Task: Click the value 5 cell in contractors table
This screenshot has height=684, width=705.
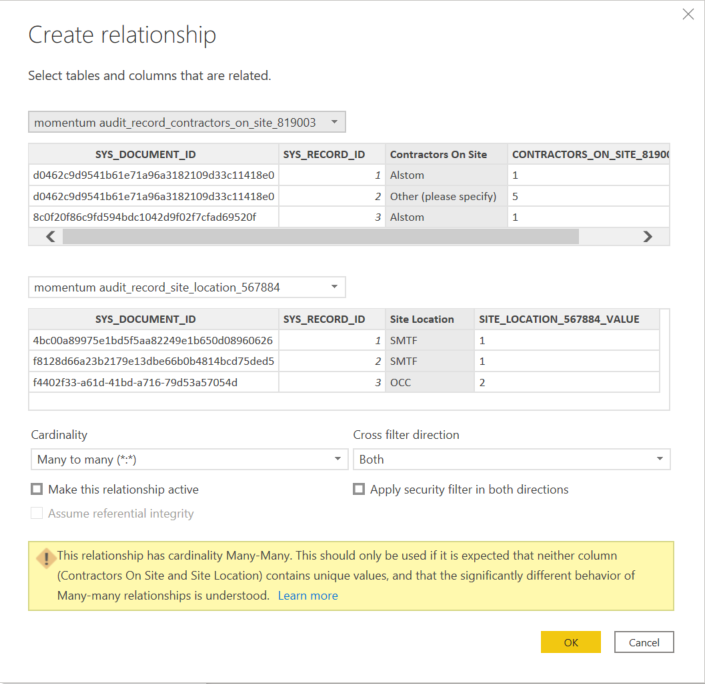Action: pos(589,197)
